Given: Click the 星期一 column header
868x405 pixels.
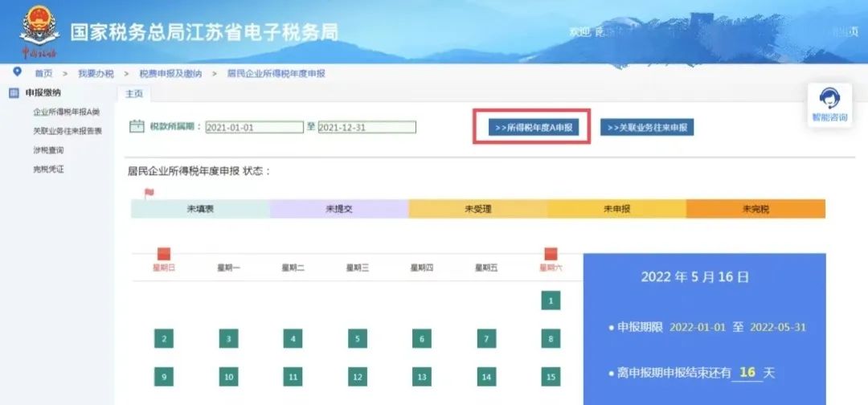Looking at the screenshot, I should point(228,268).
